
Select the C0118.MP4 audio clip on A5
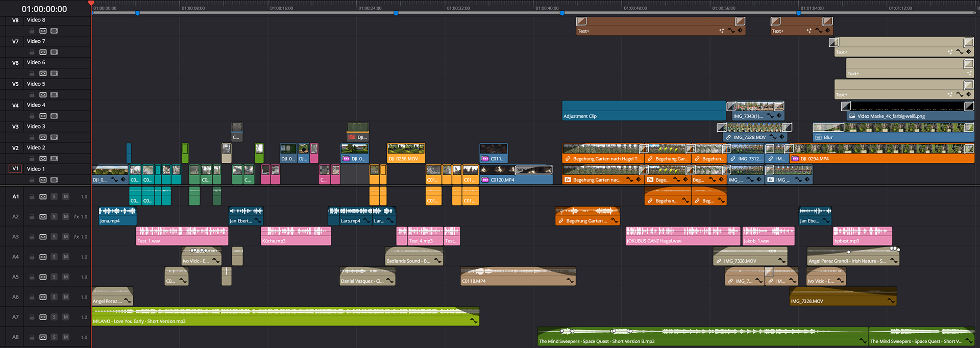click(518, 276)
